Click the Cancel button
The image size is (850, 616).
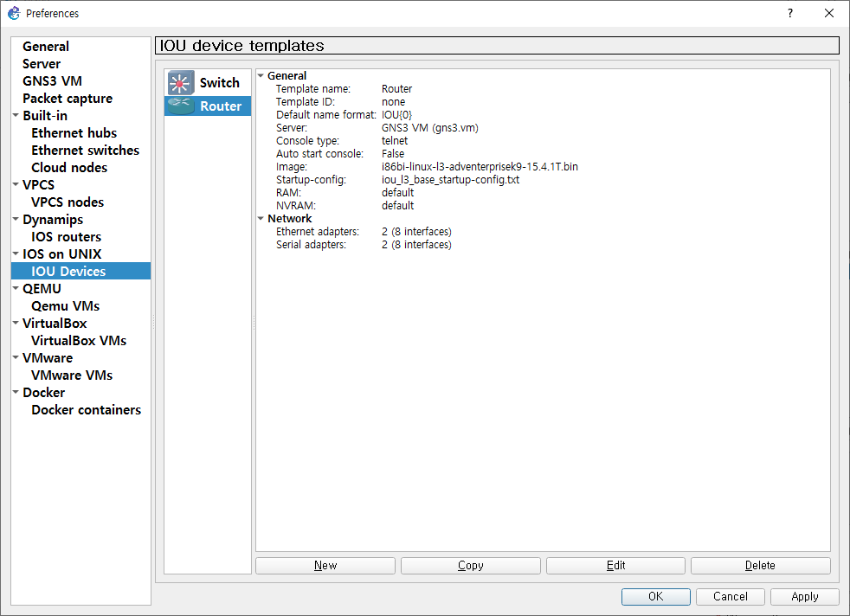pos(731,596)
